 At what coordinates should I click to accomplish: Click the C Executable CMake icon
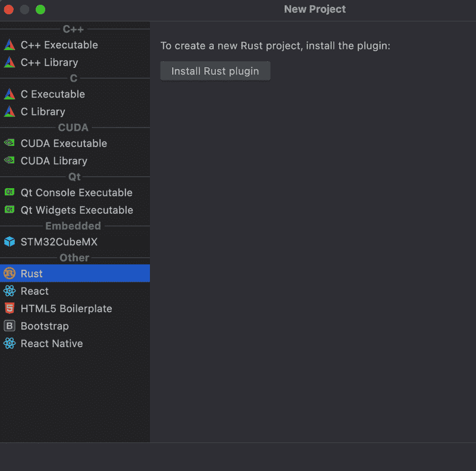[10, 94]
